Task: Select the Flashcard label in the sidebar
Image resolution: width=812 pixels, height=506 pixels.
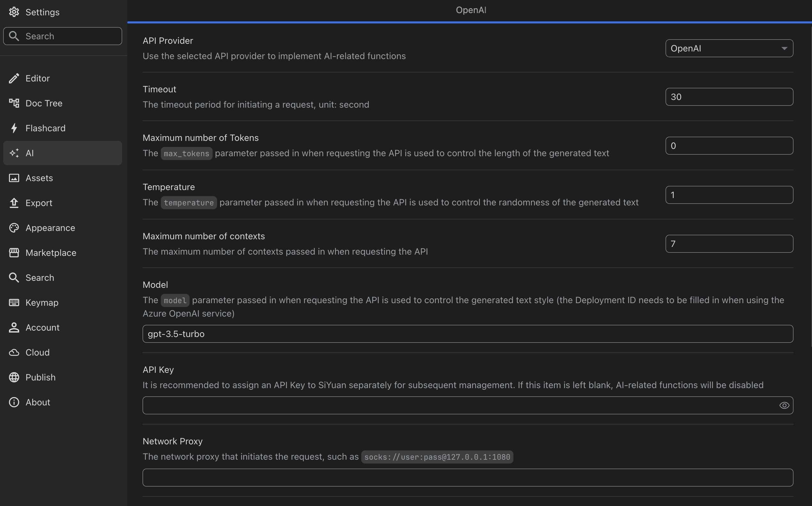Action: pos(45,128)
